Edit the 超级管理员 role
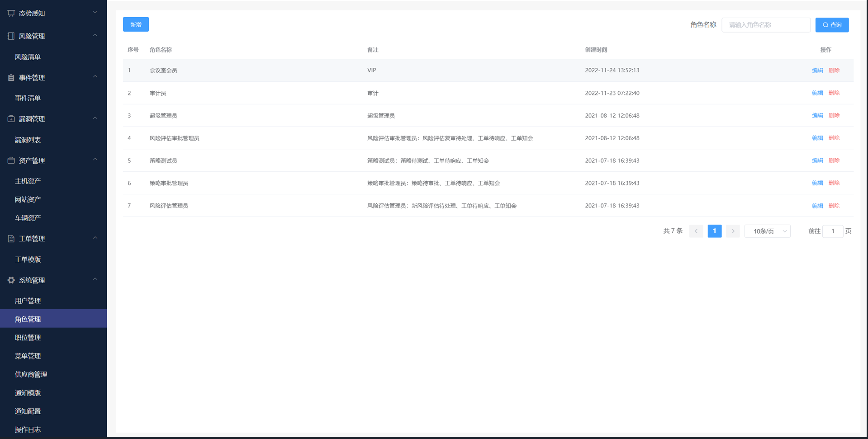The height and width of the screenshot is (439, 868). click(817, 115)
